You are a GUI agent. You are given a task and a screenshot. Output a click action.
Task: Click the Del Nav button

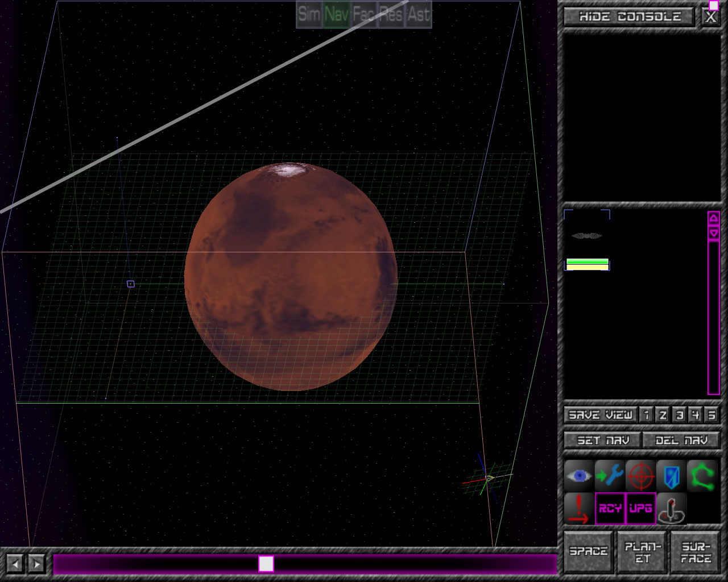[x=681, y=440]
